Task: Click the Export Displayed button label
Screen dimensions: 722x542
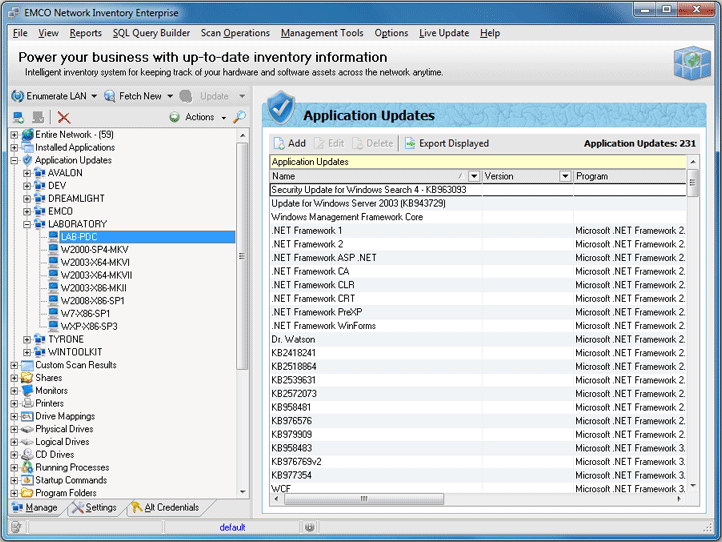Action: (454, 144)
